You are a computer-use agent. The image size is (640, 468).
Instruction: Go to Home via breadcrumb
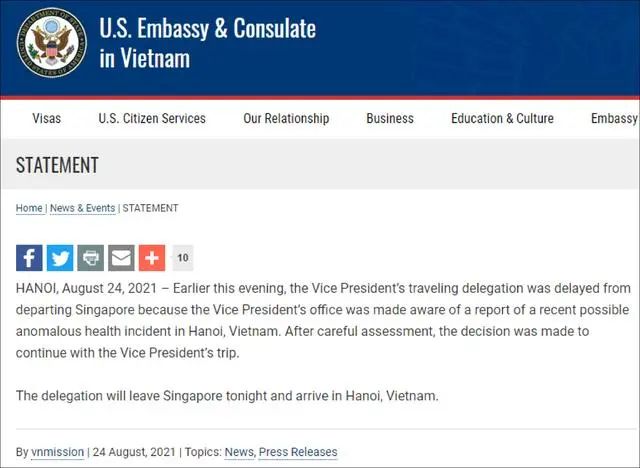[x=29, y=208]
